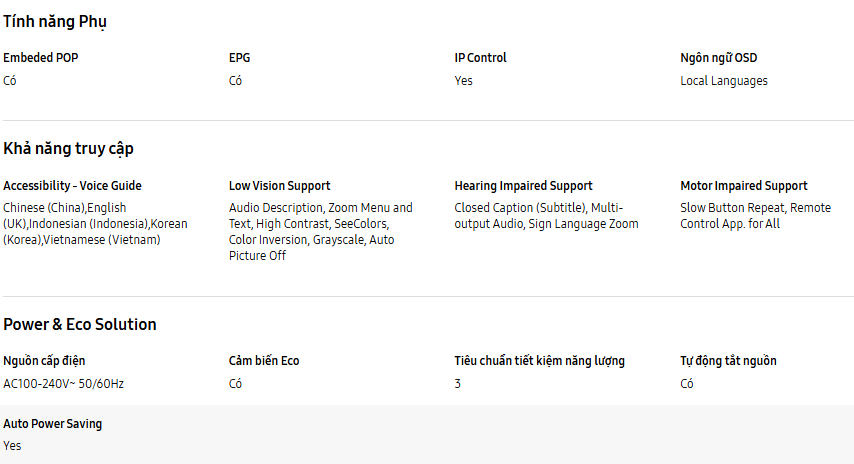The height and width of the screenshot is (464, 854).
Task: Click the 'Auto Power Saving' row label
Action: click(52, 424)
